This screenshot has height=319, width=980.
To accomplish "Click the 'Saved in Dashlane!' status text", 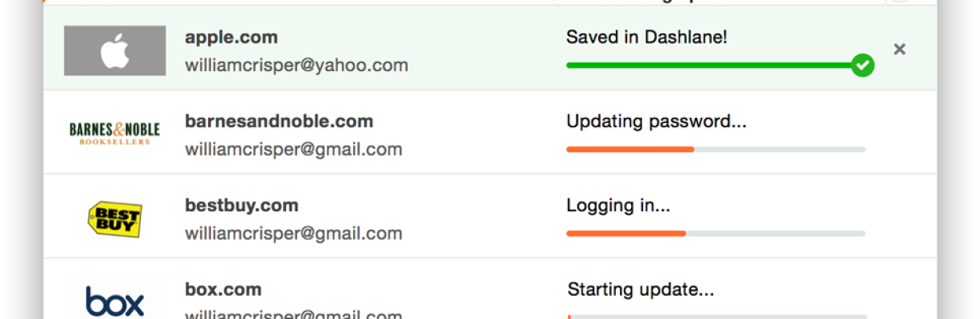I will click(x=646, y=37).
